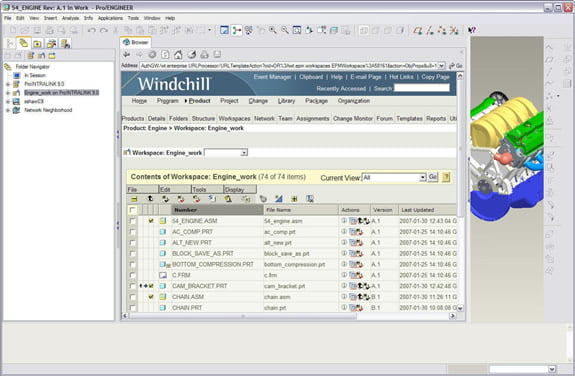Click the browser Back arrow icon
This screenshot has height=376, width=575.
tap(127, 55)
